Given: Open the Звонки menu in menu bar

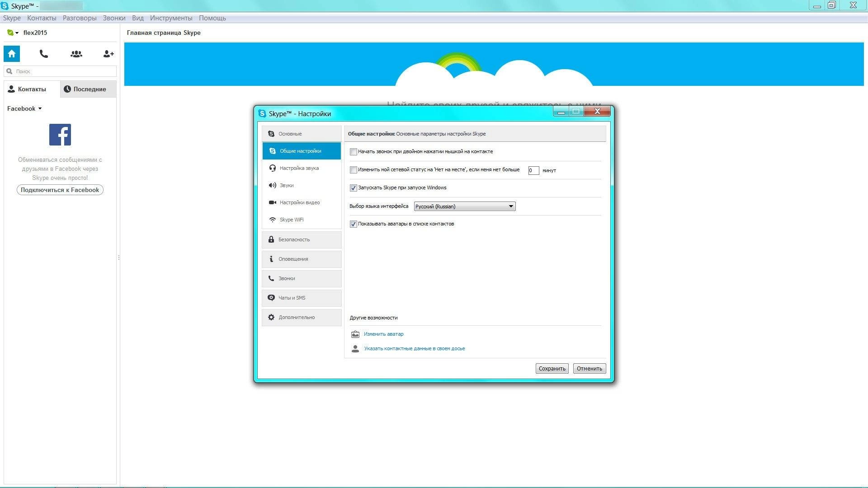Looking at the screenshot, I should coord(114,18).
